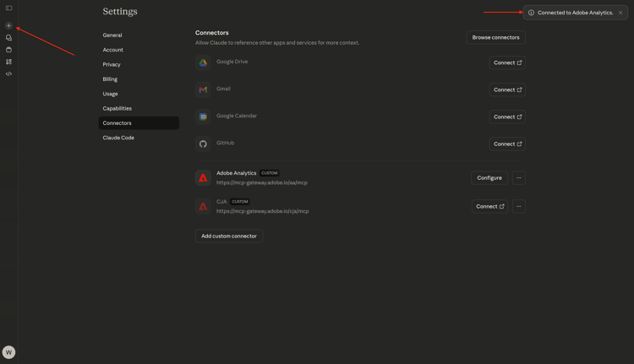Screen dimensions: 634x364
Task: Open Account settings section
Action: coord(139,50)
